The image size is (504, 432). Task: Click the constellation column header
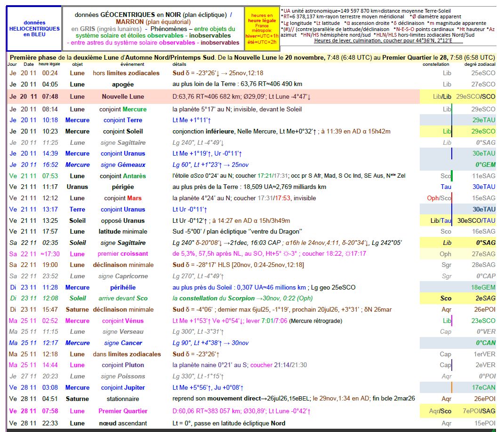pyautogui.click(x=435, y=64)
